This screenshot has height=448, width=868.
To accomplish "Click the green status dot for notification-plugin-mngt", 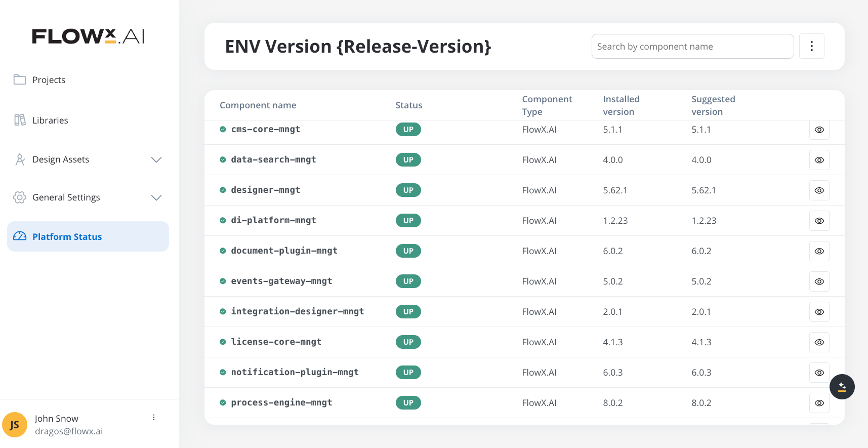I will [x=223, y=373].
